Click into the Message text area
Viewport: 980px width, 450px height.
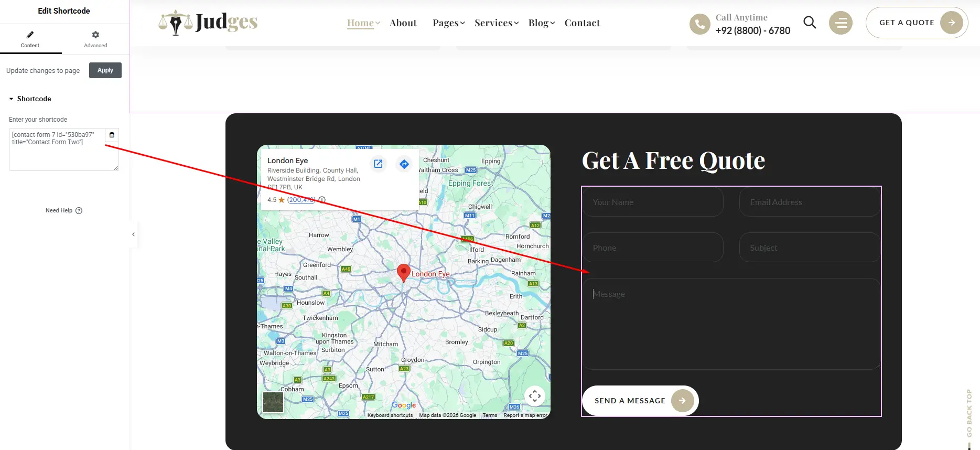pos(731,324)
